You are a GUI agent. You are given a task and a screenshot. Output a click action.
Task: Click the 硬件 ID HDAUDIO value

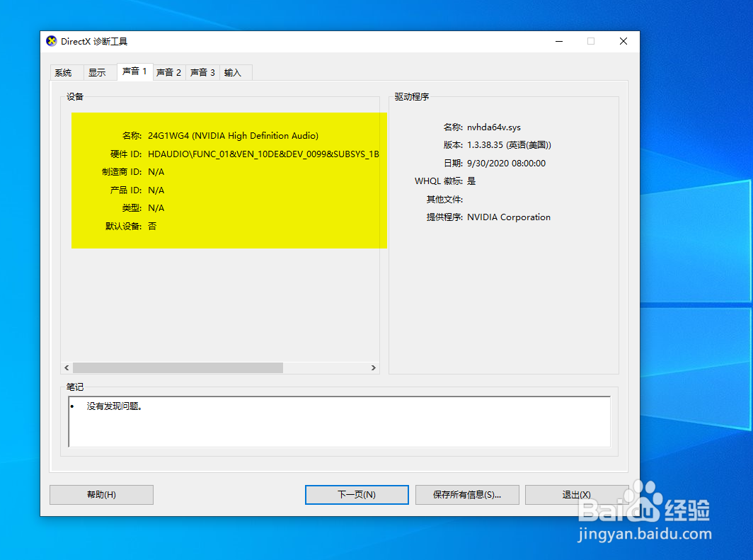tap(263, 154)
